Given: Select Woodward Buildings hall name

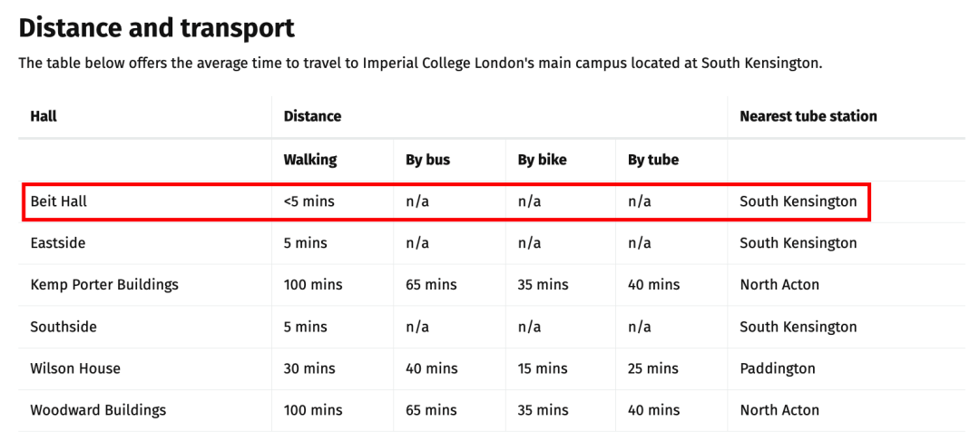Looking at the screenshot, I should (98, 411).
